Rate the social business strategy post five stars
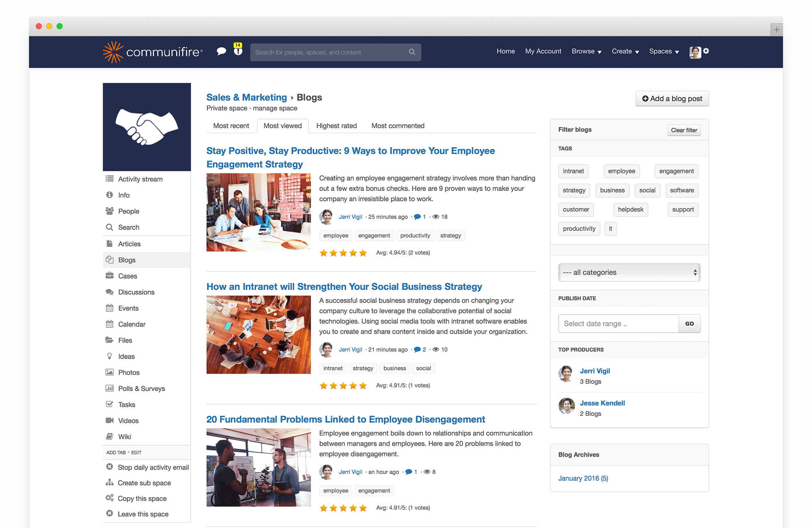Image resolution: width=812 pixels, height=528 pixels. [363, 385]
